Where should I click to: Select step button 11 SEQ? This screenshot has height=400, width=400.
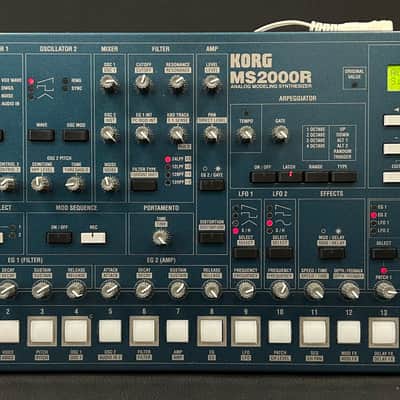(x=314, y=332)
